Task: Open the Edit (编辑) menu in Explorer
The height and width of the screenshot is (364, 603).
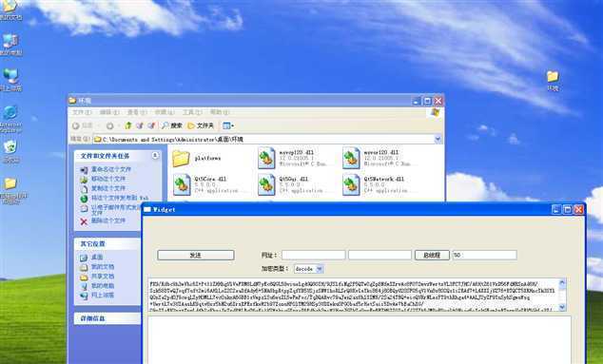Action: point(109,112)
